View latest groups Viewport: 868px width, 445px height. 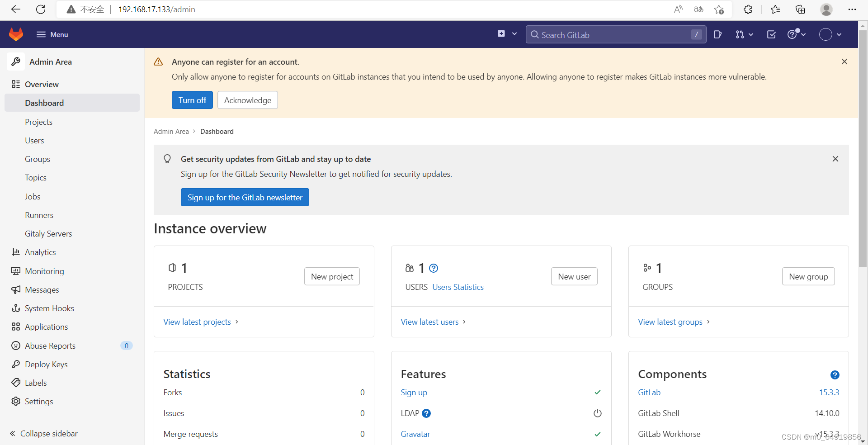674,322
